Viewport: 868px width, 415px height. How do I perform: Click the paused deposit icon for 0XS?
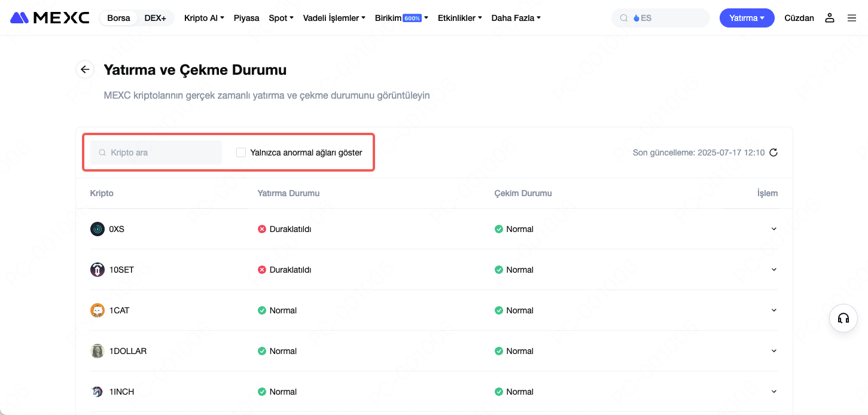(x=262, y=229)
